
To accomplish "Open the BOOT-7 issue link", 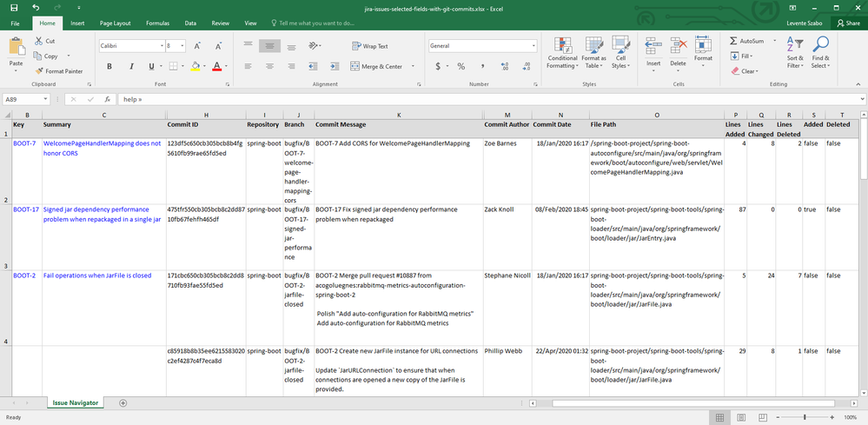I will [x=24, y=143].
